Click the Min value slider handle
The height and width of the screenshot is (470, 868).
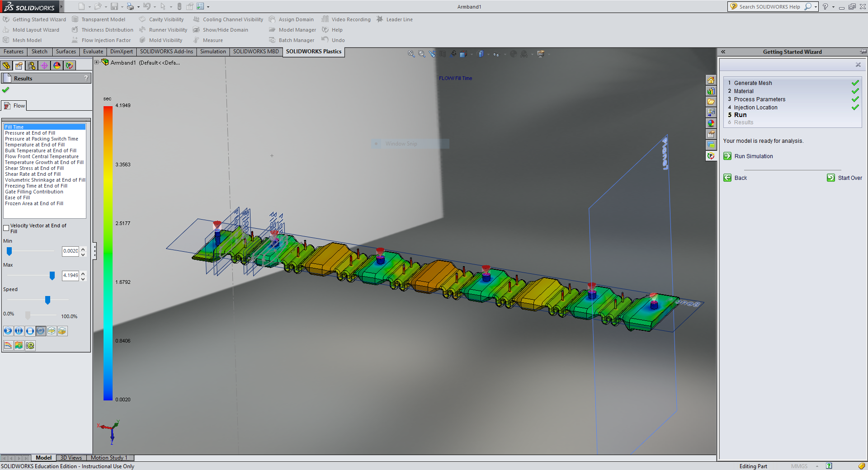pos(9,251)
